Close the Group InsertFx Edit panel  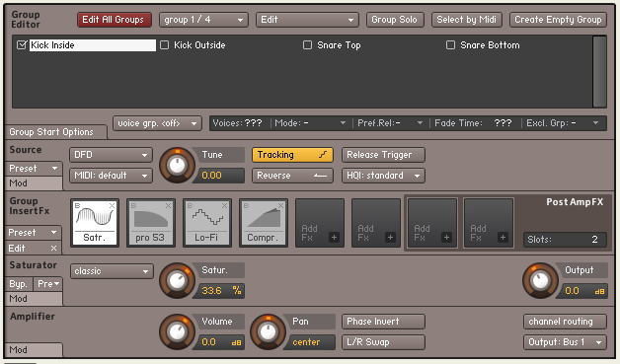click(x=53, y=249)
